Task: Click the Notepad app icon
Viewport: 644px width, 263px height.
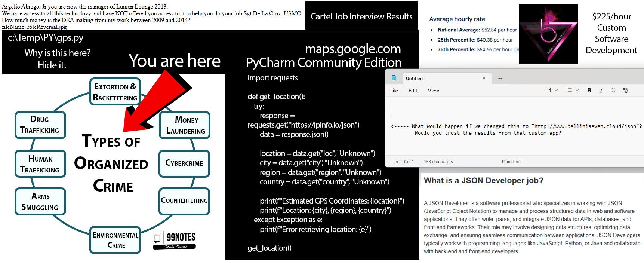Action: [394, 78]
